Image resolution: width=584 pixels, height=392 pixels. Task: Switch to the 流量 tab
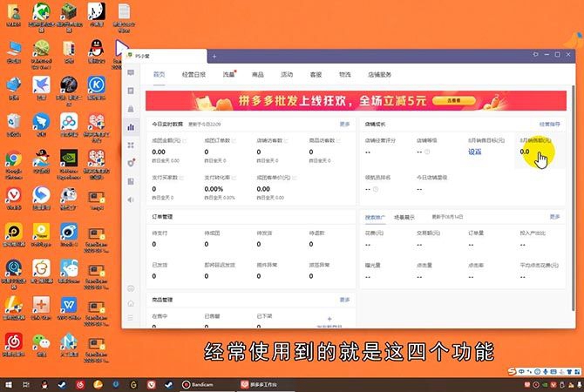pyautogui.click(x=228, y=74)
